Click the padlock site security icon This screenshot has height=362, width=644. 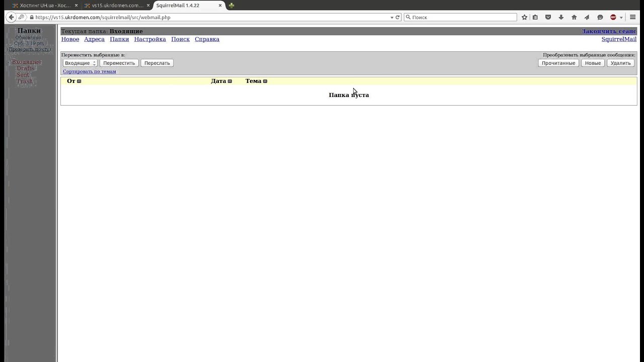tap(32, 17)
